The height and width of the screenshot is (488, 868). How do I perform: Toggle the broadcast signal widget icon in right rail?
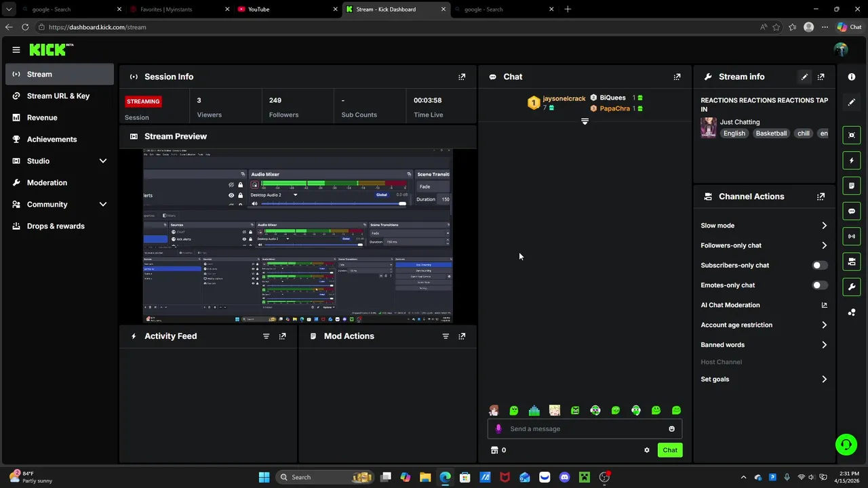pos(852,237)
